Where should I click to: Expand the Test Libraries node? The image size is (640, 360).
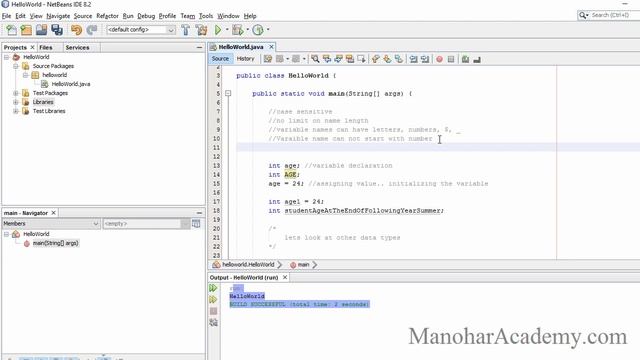pyautogui.click(x=16, y=111)
